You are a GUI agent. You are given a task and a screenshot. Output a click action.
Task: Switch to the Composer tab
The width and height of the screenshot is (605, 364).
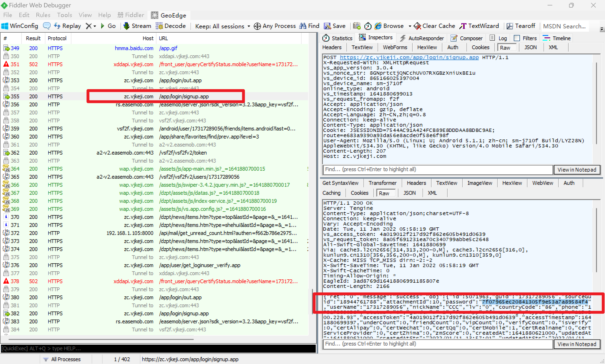pyautogui.click(x=467, y=38)
